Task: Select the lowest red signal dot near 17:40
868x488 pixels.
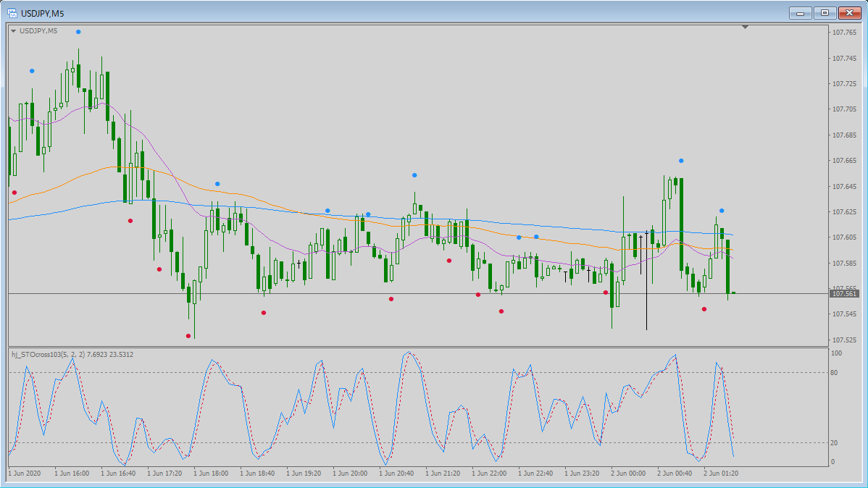Action: point(188,336)
